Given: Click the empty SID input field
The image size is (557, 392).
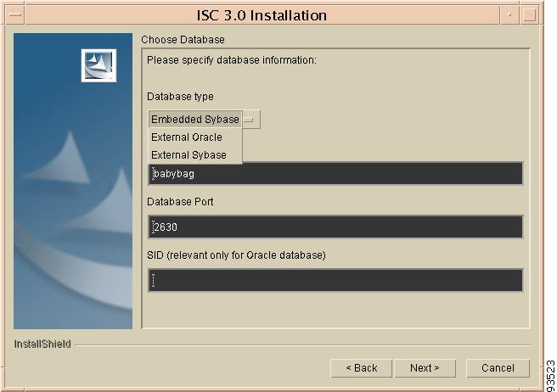Looking at the screenshot, I should click(335, 280).
